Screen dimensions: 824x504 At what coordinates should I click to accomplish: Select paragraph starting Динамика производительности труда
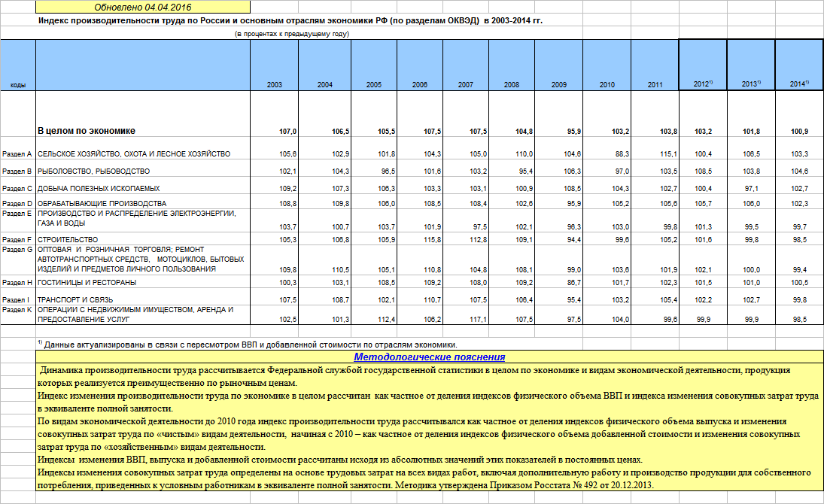(x=415, y=376)
